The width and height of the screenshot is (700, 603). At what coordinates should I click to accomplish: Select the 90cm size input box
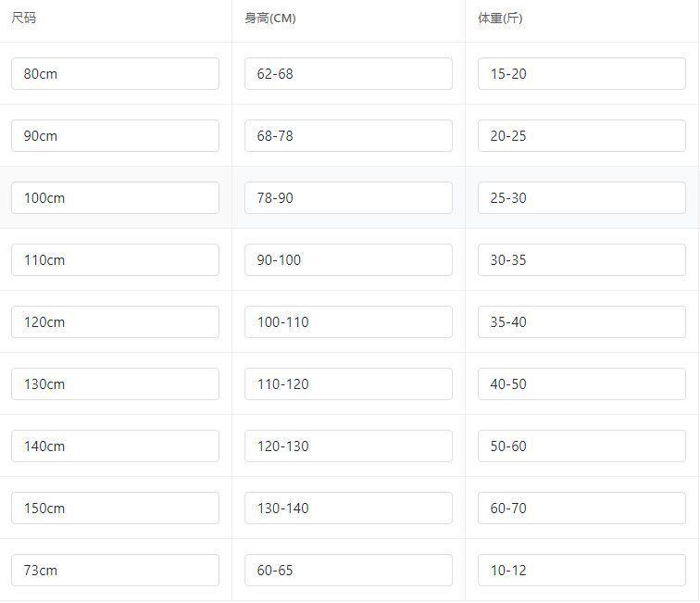coord(115,136)
